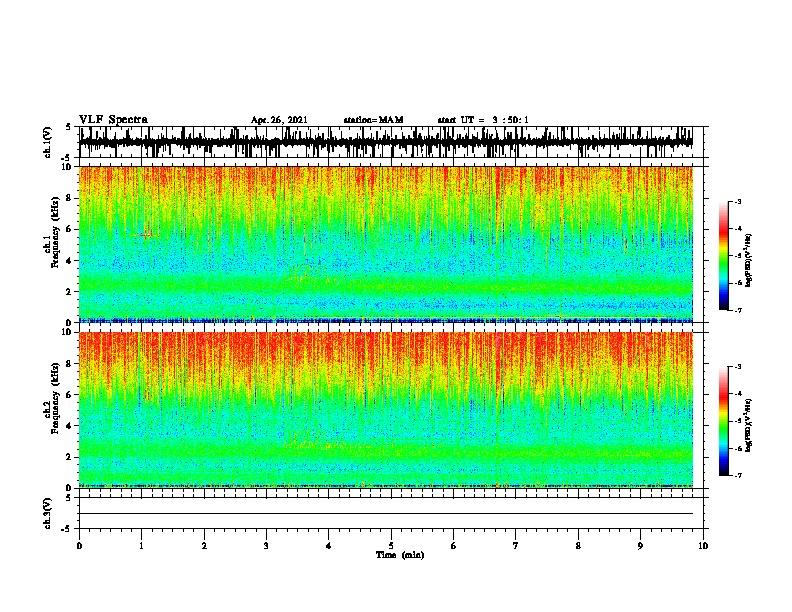Viewport: 792px width, 612px height.
Task: Select the ch.1 spectrogram color bar
Action: pyautogui.click(x=724, y=256)
